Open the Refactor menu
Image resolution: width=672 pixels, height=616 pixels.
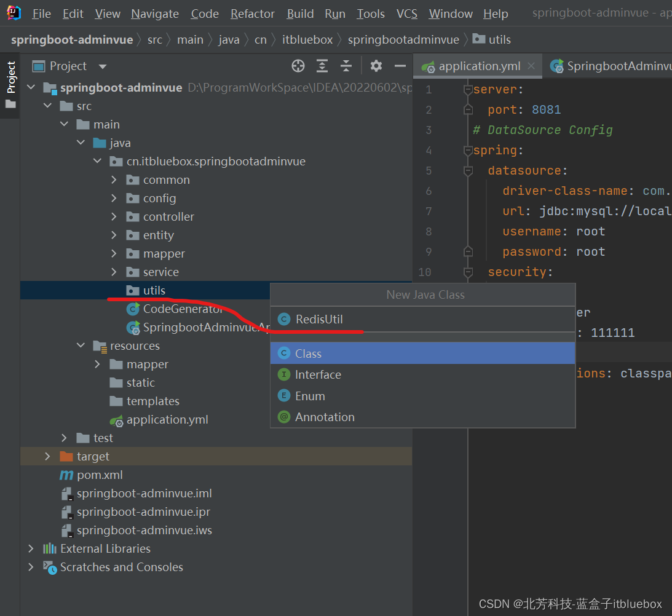coord(253,14)
